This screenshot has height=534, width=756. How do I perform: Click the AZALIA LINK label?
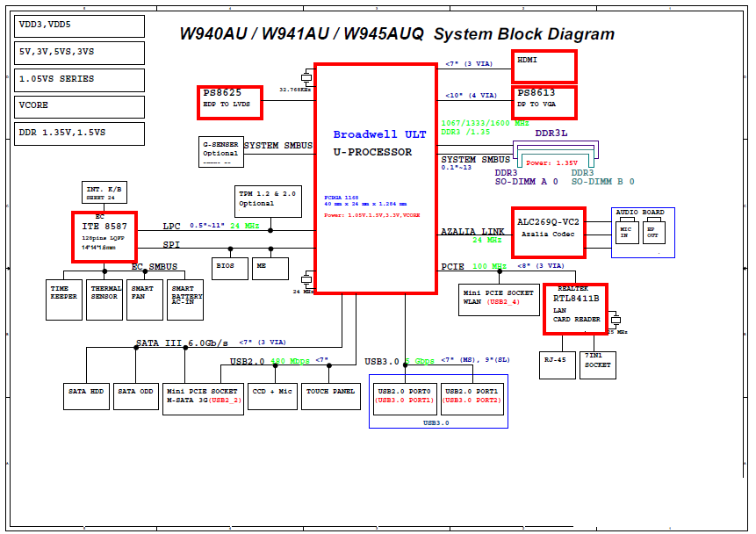point(472,232)
